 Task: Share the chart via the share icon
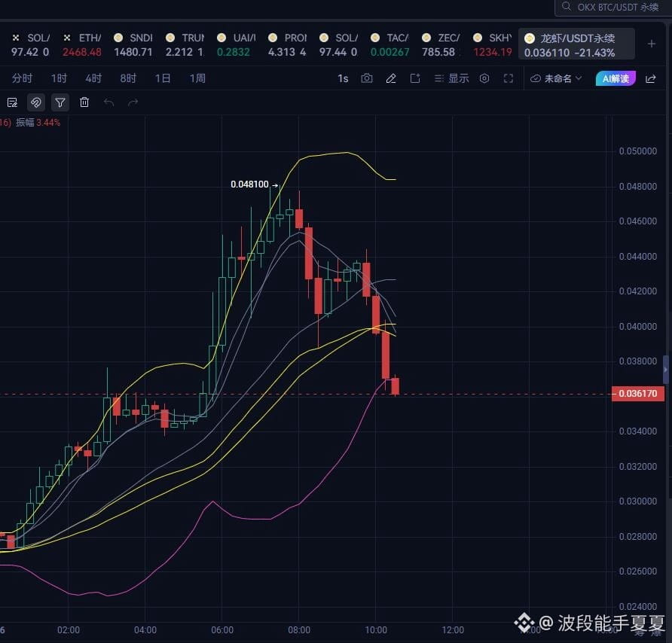(651, 78)
